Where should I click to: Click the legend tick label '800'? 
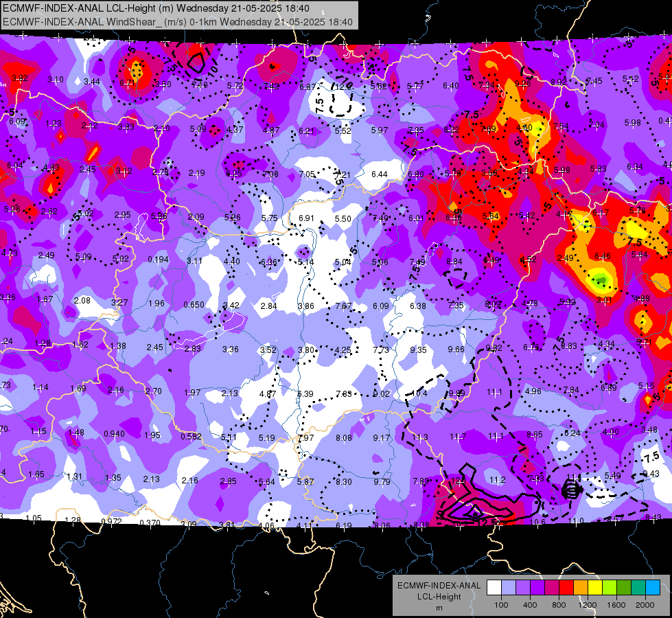click(x=559, y=605)
